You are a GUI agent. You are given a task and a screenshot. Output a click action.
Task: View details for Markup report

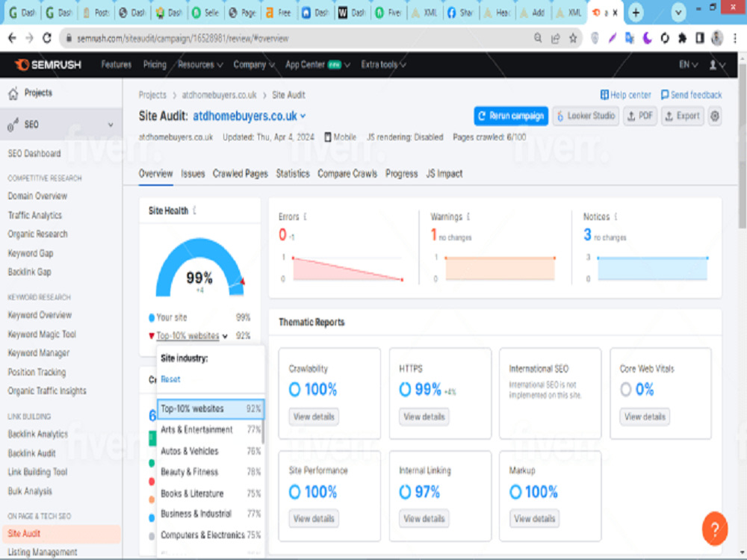(534, 519)
